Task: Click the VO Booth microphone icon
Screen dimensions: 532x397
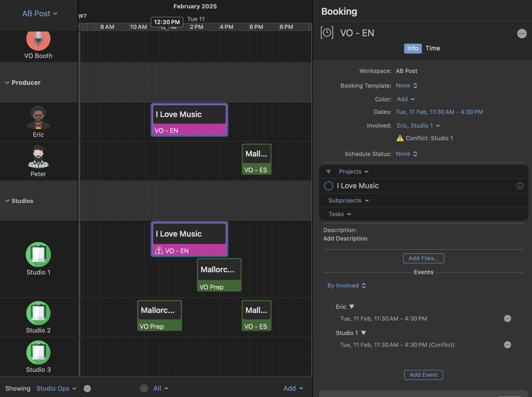Action: [x=38, y=39]
